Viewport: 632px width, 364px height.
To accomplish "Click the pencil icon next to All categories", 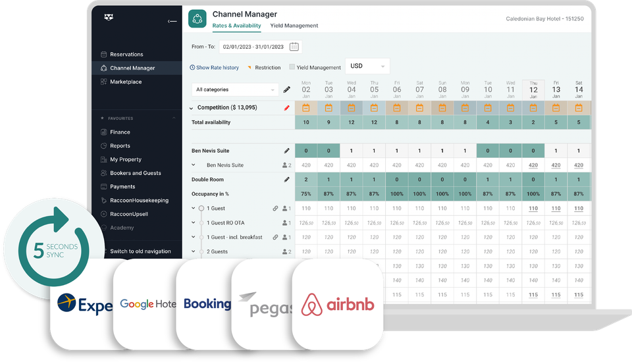I will 286,90.
